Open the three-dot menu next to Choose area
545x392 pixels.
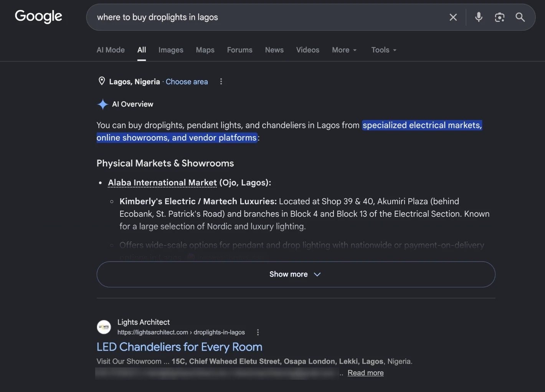coord(221,81)
